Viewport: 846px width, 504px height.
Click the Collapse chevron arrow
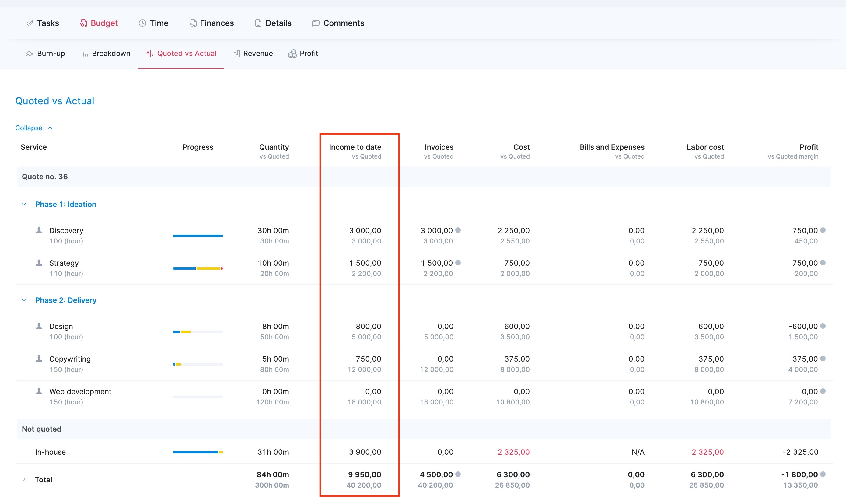point(50,128)
